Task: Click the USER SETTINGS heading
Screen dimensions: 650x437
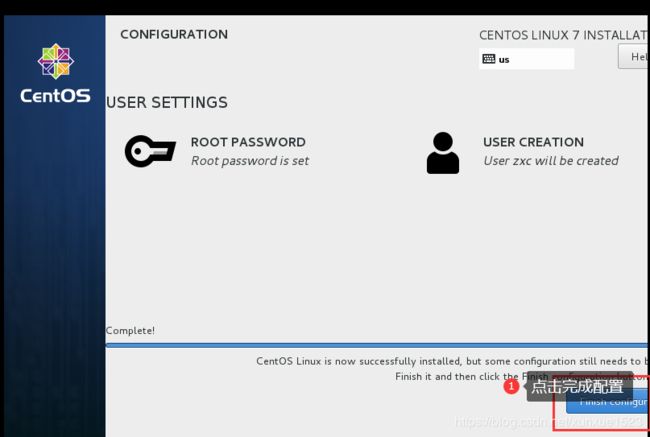Action: (167, 102)
